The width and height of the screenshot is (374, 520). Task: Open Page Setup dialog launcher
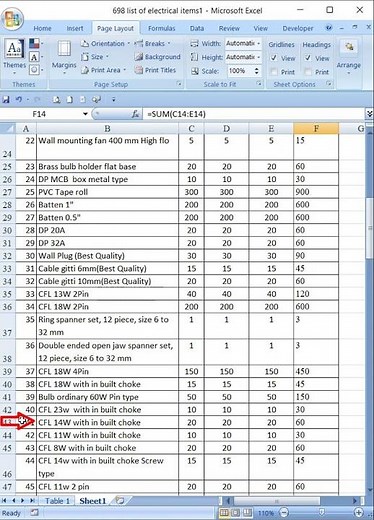pos(179,84)
